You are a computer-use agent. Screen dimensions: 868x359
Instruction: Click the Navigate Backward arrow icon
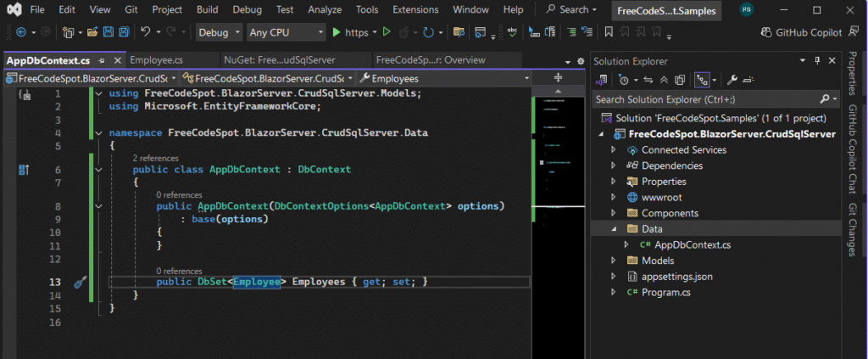21,33
